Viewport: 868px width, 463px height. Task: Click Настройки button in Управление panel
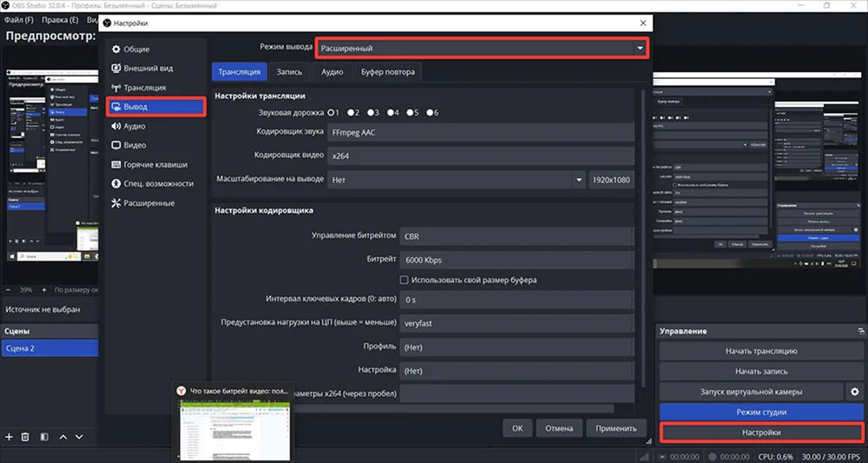[761, 433]
